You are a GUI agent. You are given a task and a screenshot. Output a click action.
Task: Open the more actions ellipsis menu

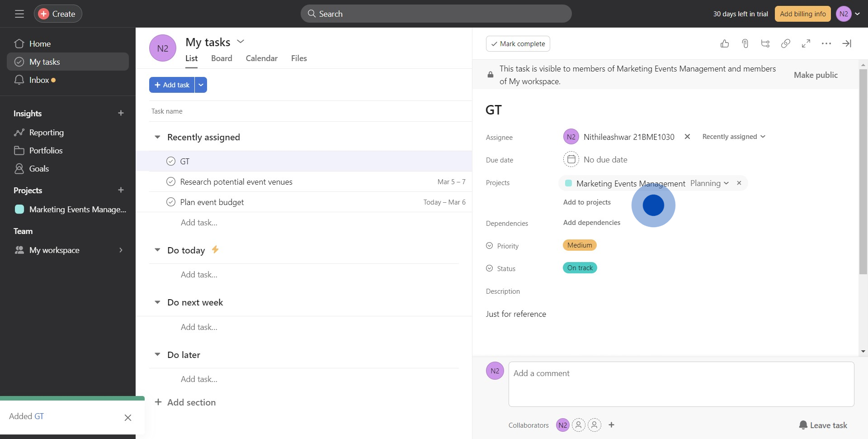(x=826, y=43)
